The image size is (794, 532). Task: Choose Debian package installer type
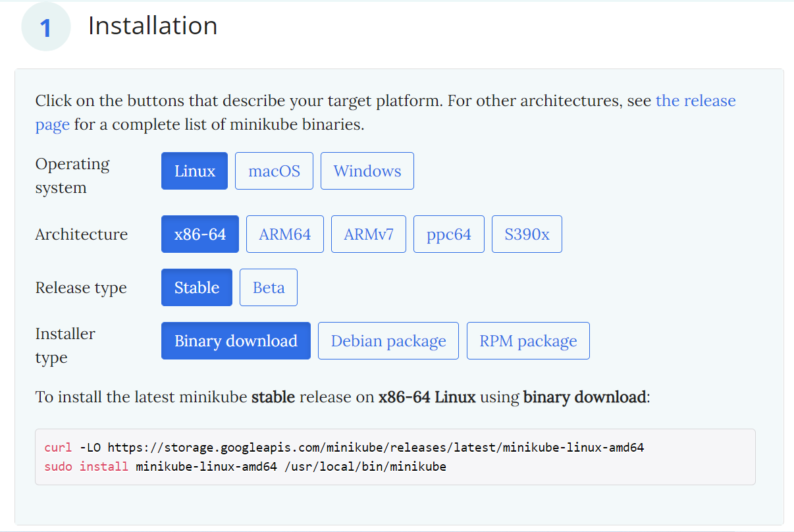388,341
